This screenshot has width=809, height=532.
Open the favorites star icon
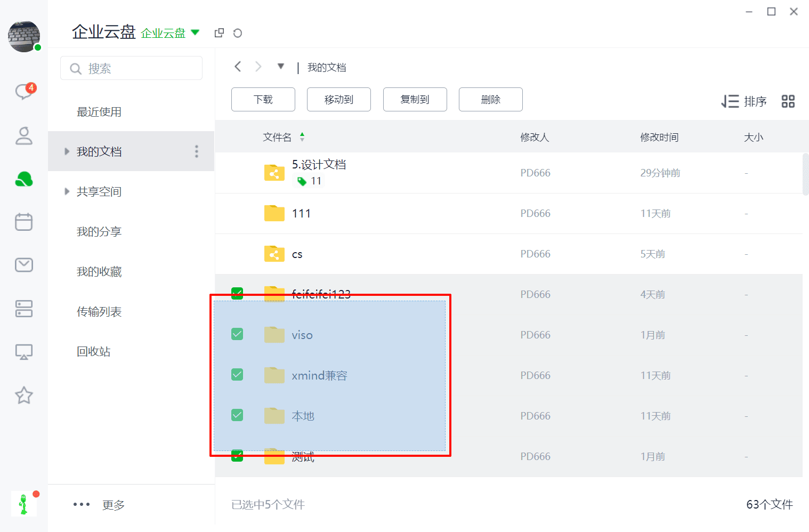[24, 395]
